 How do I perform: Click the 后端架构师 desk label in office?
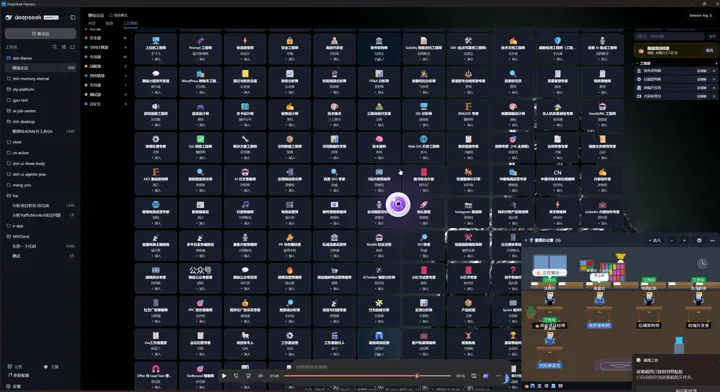coord(648,325)
